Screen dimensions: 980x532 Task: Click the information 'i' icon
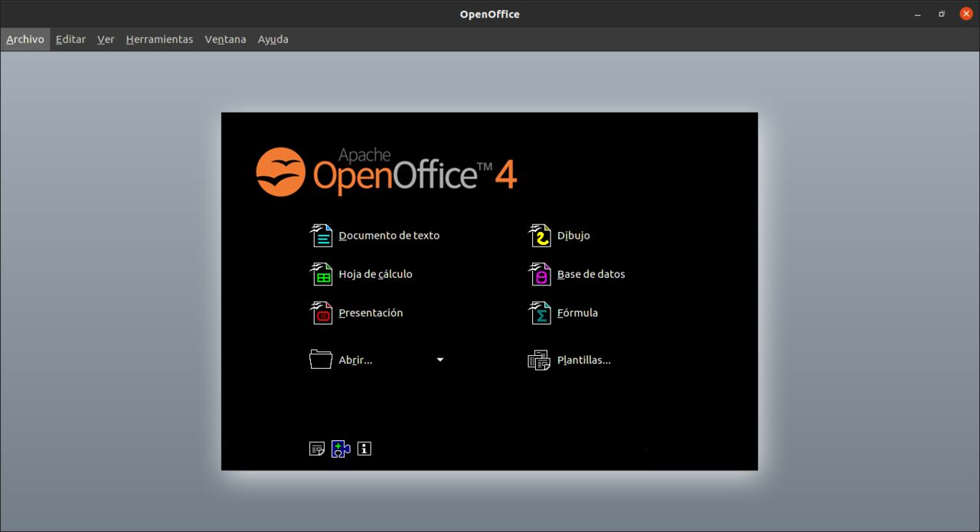pos(364,449)
